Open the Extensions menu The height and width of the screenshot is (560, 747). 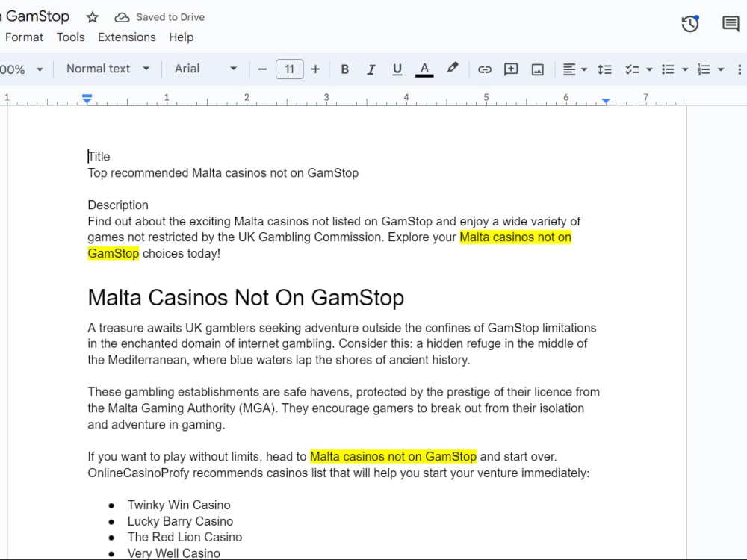coord(127,37)
